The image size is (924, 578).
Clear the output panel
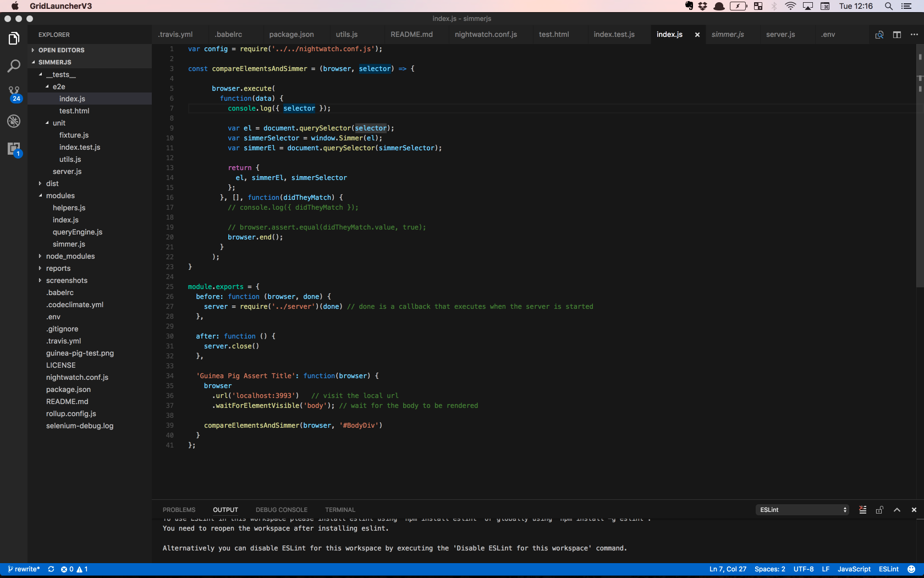(x=862, y=510)
